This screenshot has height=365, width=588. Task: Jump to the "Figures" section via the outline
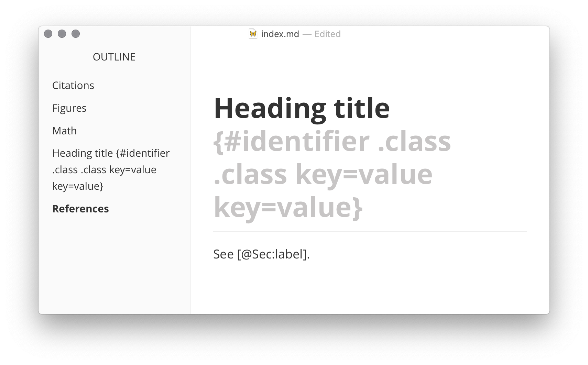69,108
